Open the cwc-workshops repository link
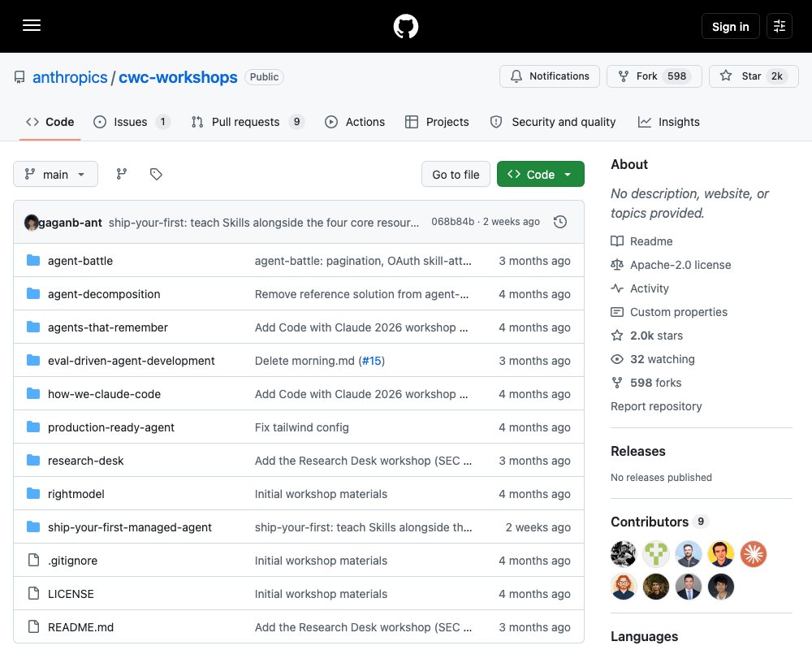This screenshot has width=812, height=650. 178,77
